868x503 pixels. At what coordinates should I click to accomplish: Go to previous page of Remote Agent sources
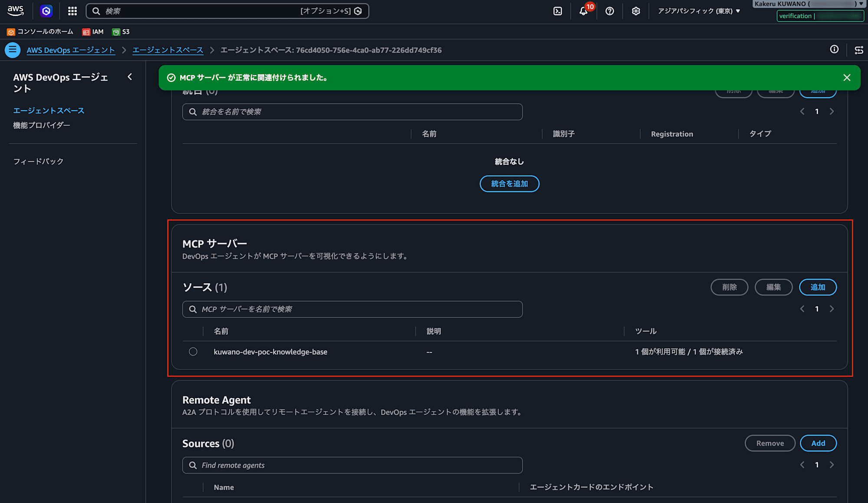pyautogui.click(x=802, y=465)
